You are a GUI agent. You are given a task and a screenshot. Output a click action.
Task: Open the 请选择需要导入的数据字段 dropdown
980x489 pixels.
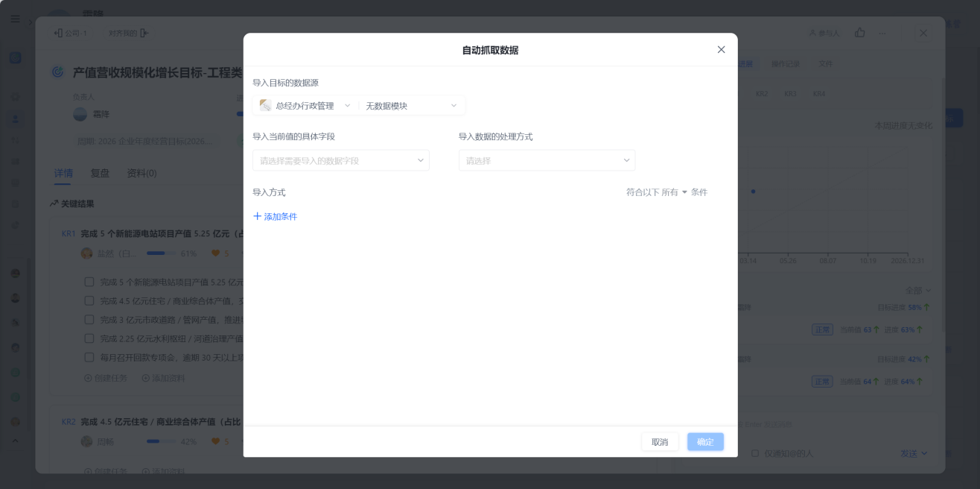(341, 160)
